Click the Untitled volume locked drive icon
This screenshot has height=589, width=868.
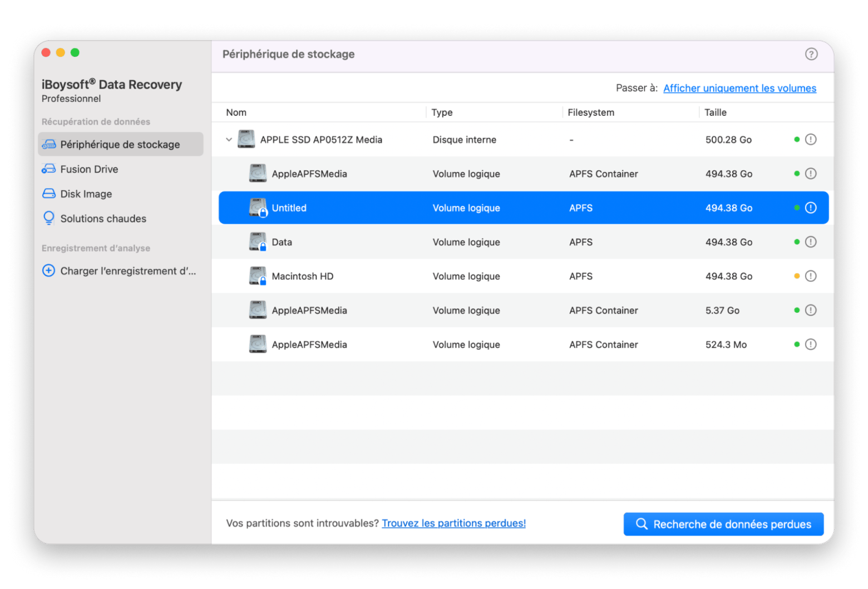258,208
